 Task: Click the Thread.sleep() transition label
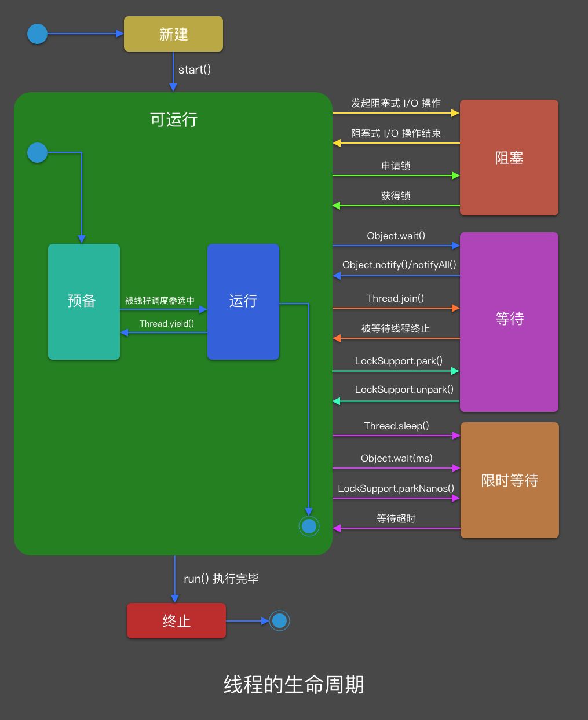tap(396, 426)
